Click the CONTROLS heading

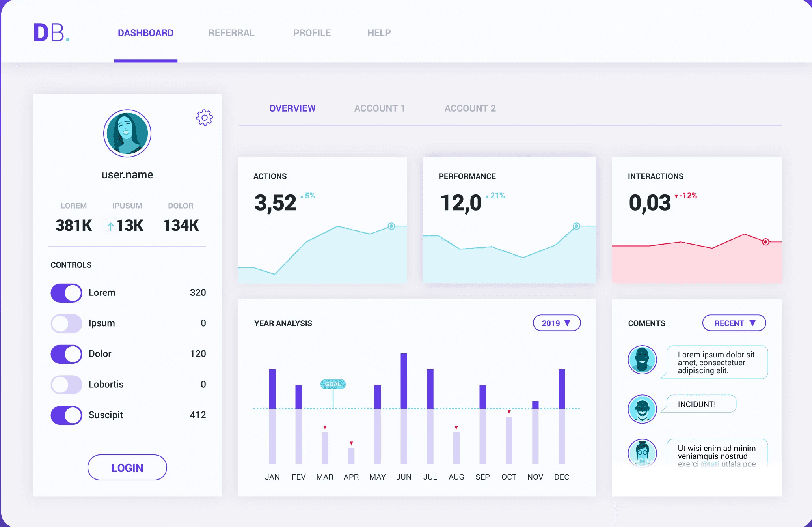pos(71,265)
